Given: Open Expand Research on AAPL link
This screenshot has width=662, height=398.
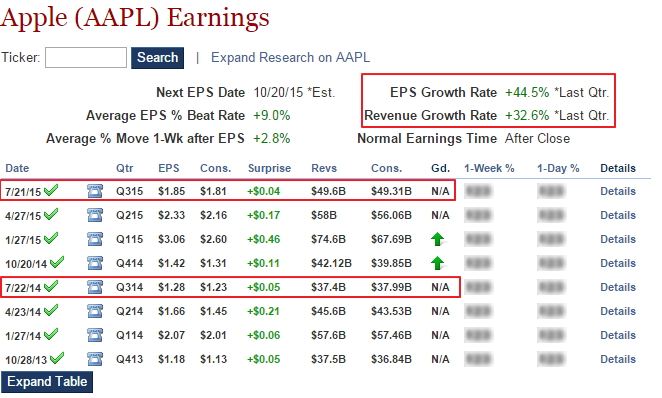Looking at the screenshot, I should tap(290, 57).
